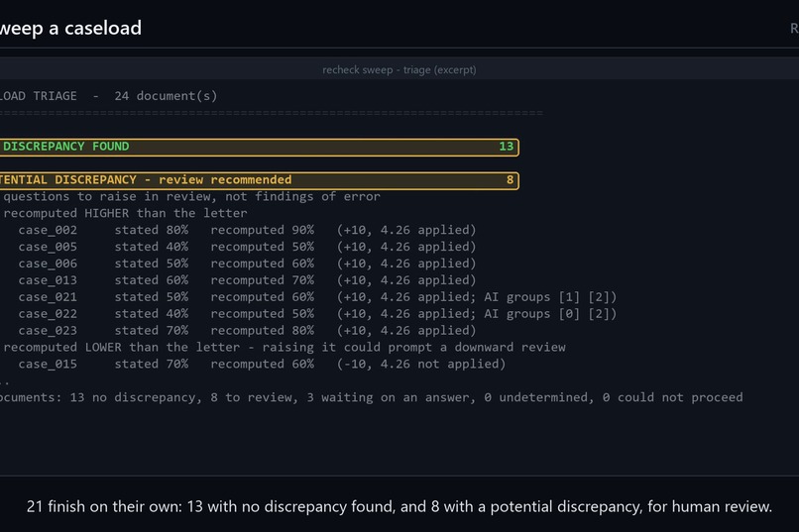Click the review recommended count 8
799x532 pixels.
tap(510, 180)
